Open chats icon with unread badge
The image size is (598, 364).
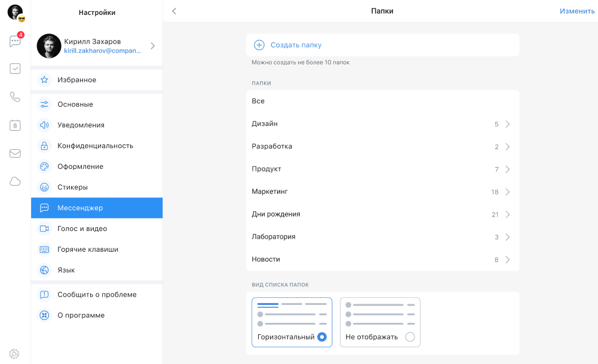tap(15, 41)
